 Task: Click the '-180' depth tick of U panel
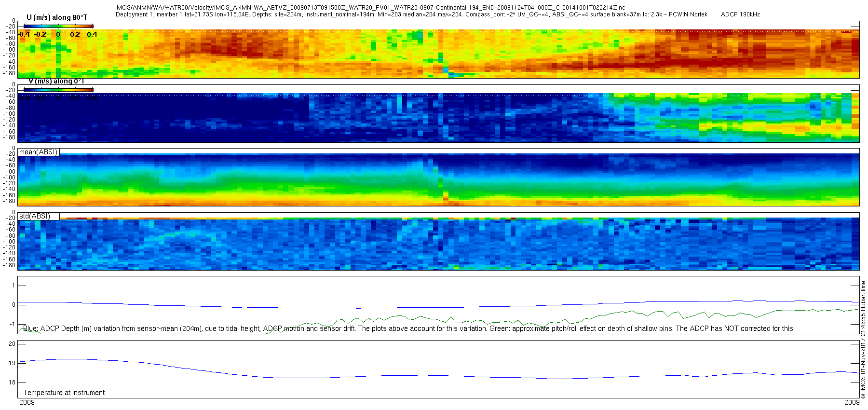tap(9, 73)
